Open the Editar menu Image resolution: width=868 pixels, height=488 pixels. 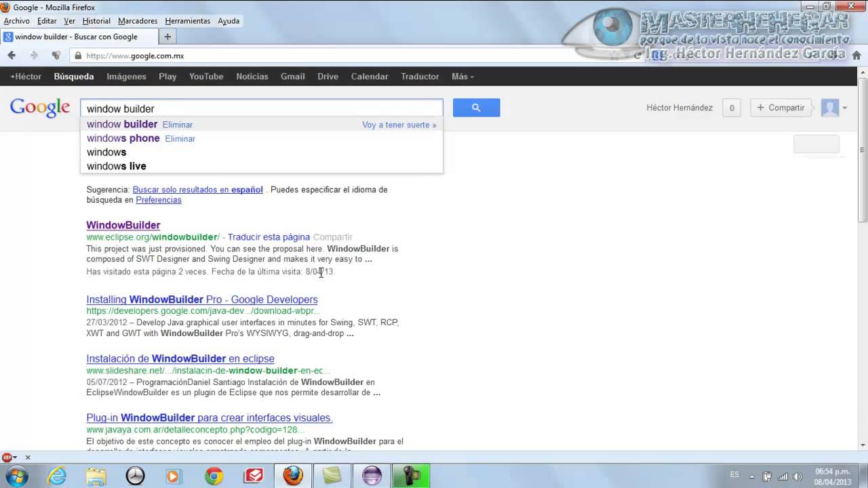(47, 21)
